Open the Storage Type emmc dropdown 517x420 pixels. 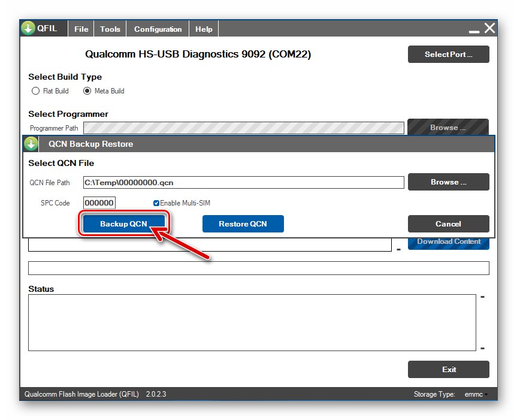(476, 394)
